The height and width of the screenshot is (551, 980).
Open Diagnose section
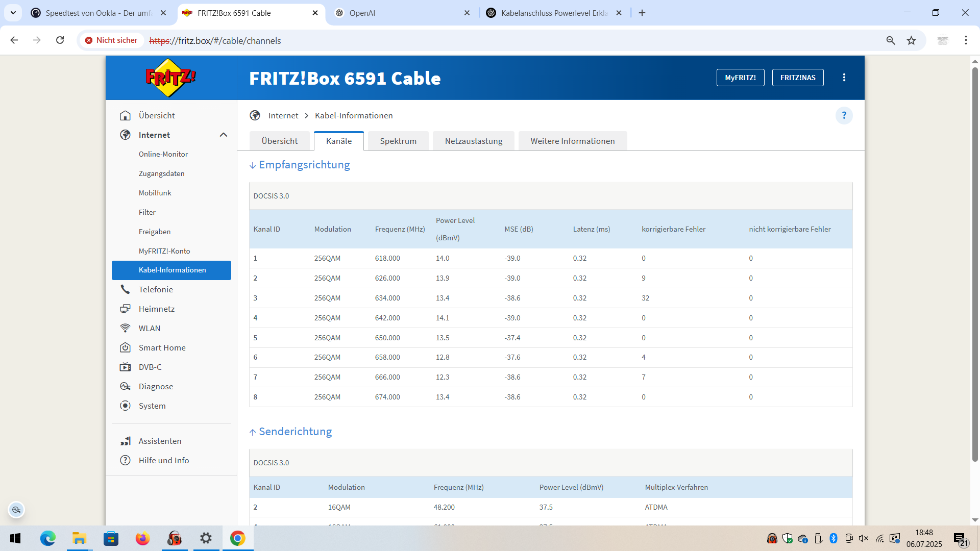coord(156,386)
